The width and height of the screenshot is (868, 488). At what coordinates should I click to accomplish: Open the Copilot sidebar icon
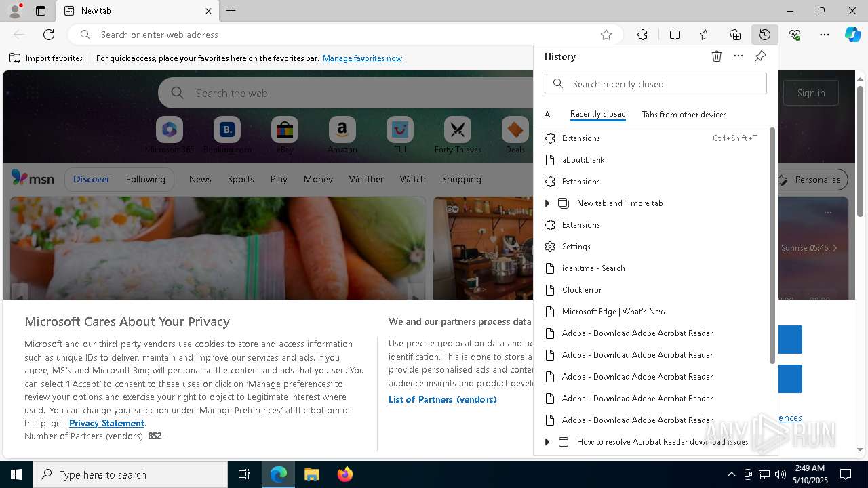pyautogui.click(x=853, y=35)
